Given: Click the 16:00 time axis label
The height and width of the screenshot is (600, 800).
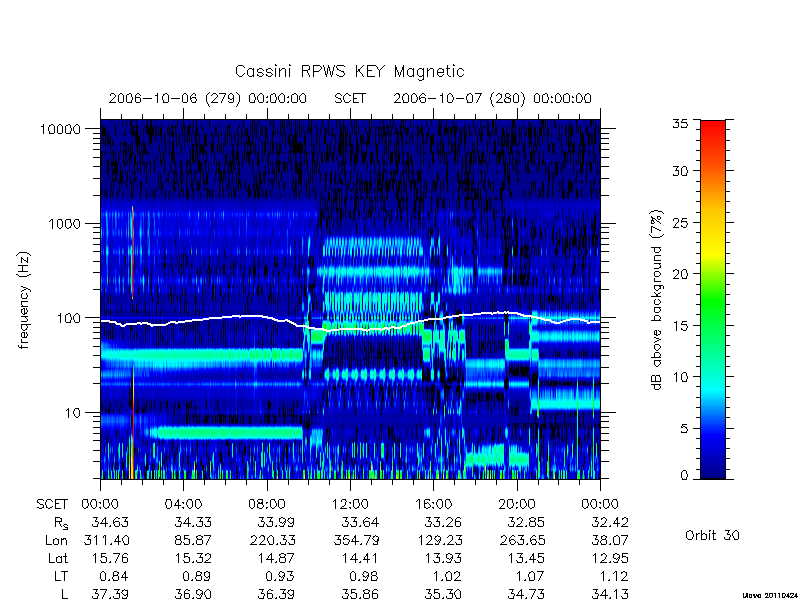Looking at the screenshot, I should click(x=433, y=504).
